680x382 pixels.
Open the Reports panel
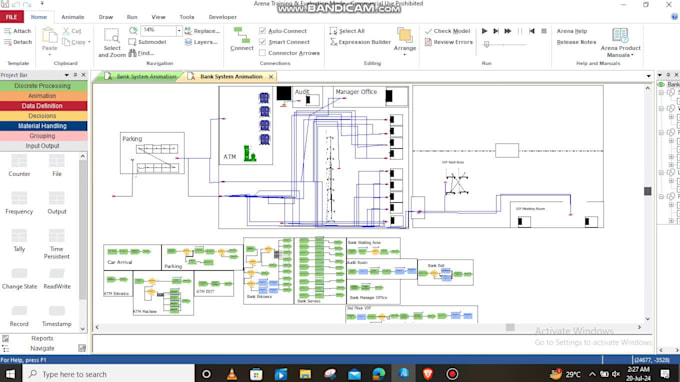[42, 338]
